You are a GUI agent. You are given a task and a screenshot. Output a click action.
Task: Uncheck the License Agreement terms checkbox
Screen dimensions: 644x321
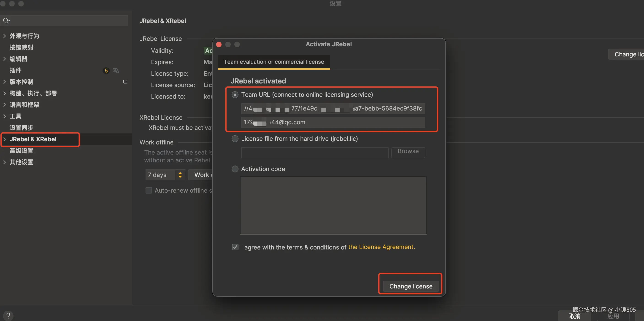(x=235, y=247)
